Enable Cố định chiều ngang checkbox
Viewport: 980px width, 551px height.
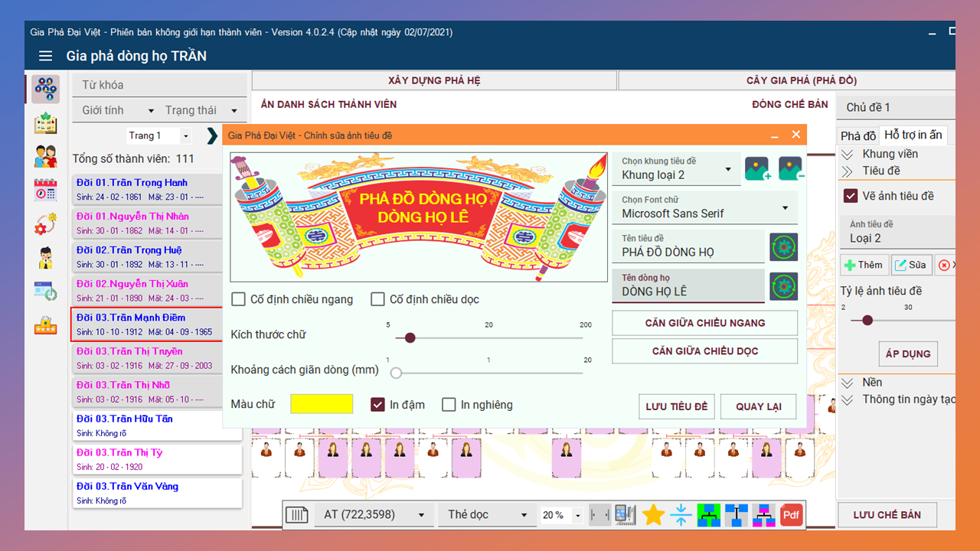click(x=238, y=299)
